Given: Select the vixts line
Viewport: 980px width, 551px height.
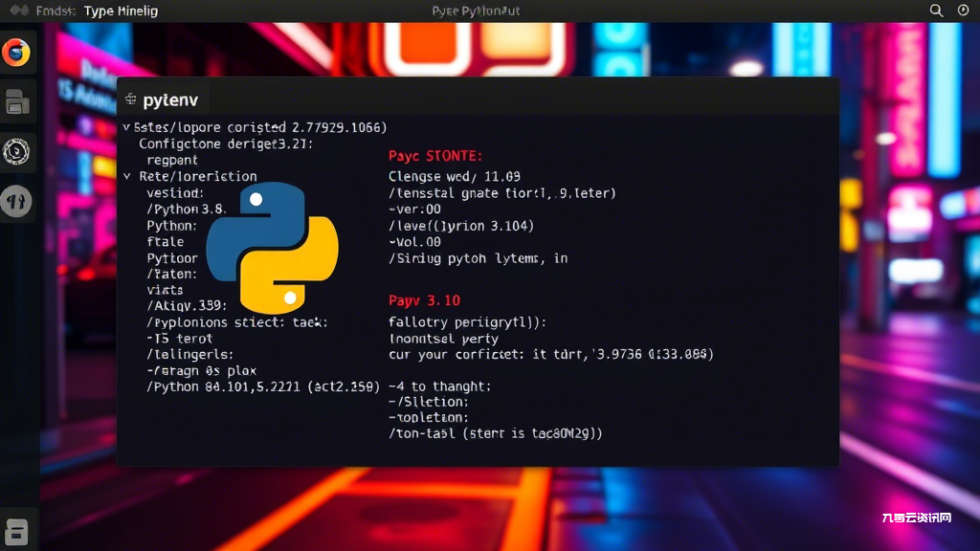Looking at the screenshot, I should coord(165,290).
